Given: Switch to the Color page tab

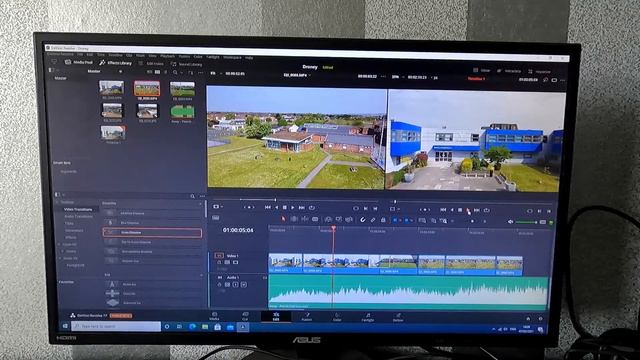Looking at the screenshot, I should 337,317.
